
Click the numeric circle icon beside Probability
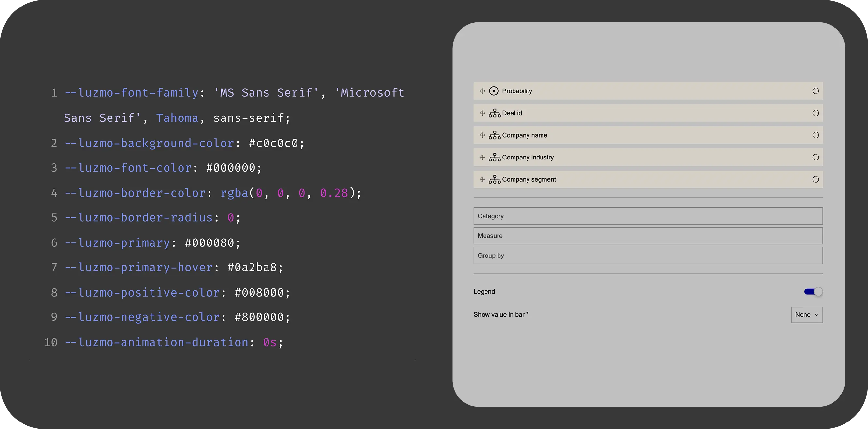click(494, 91)
